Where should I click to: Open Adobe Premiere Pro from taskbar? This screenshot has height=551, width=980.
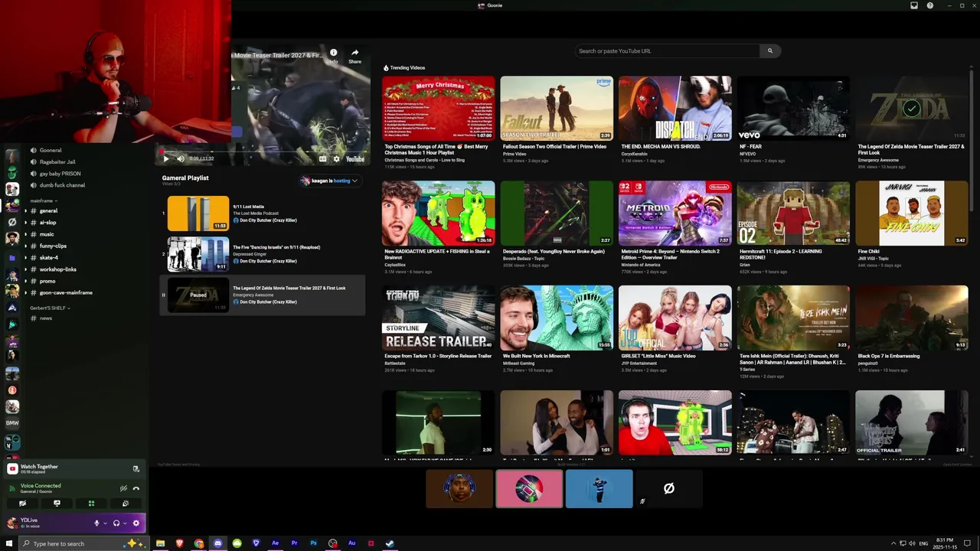point(294,543)
